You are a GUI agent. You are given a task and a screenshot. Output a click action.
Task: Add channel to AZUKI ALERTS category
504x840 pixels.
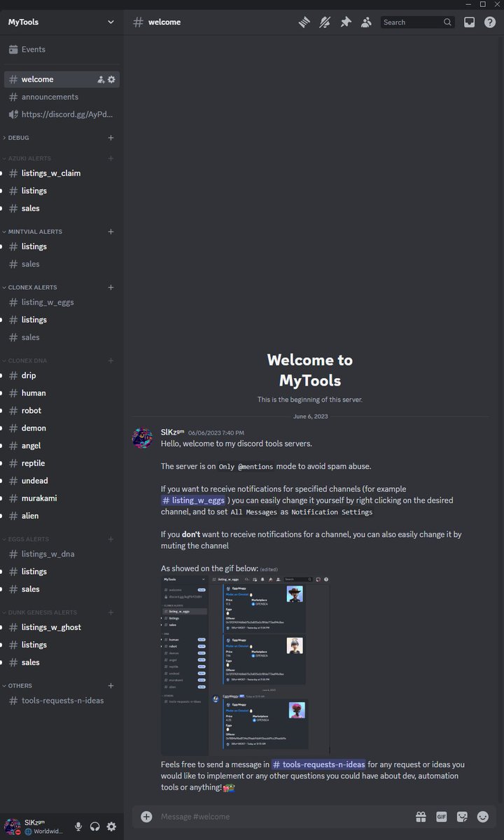pyautogui.click(x=111, y=158)
